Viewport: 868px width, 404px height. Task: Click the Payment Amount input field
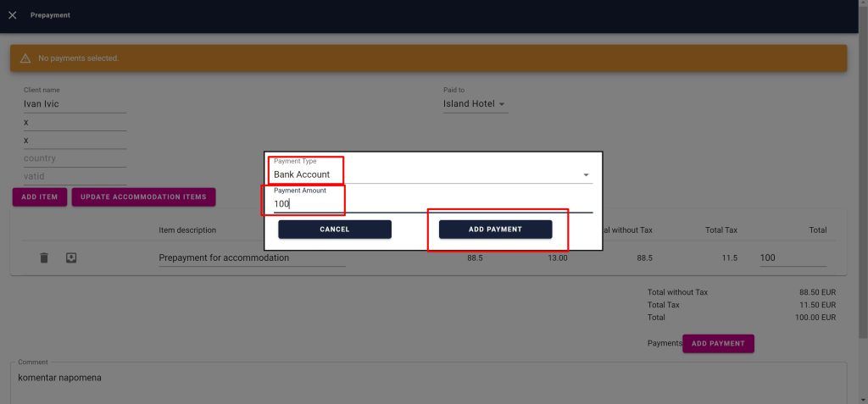[424, 203]
